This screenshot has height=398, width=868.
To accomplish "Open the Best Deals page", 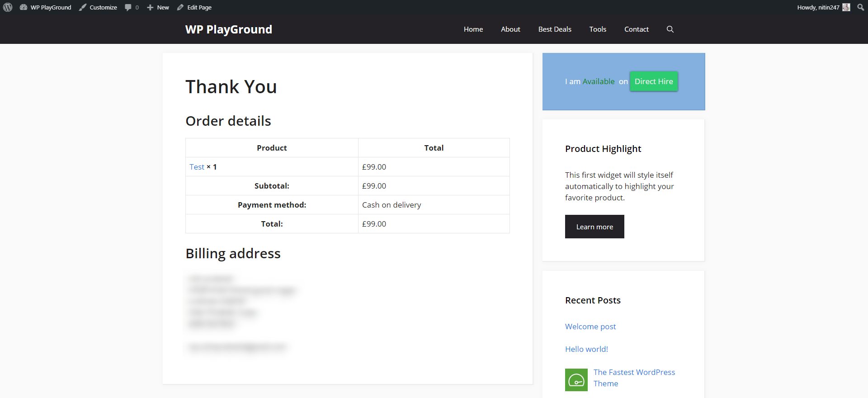I will 555,29.
